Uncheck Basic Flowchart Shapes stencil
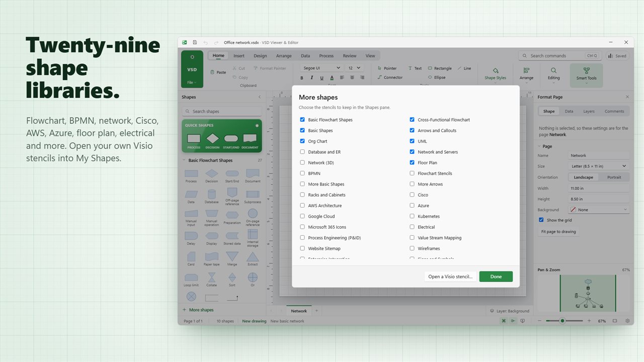 (302, 120)
